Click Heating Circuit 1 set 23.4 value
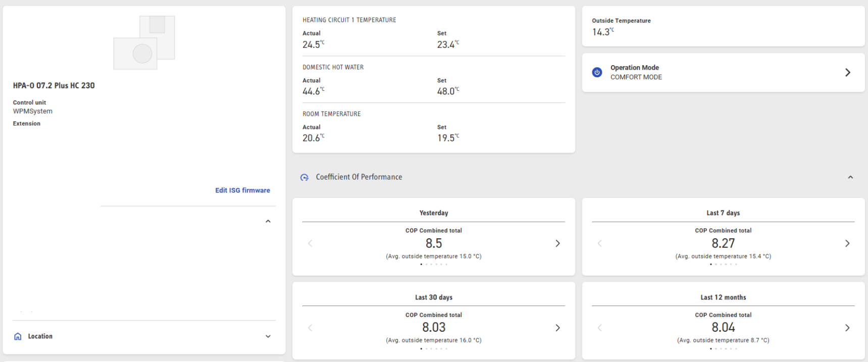868x362 pixels. (448, 44)
